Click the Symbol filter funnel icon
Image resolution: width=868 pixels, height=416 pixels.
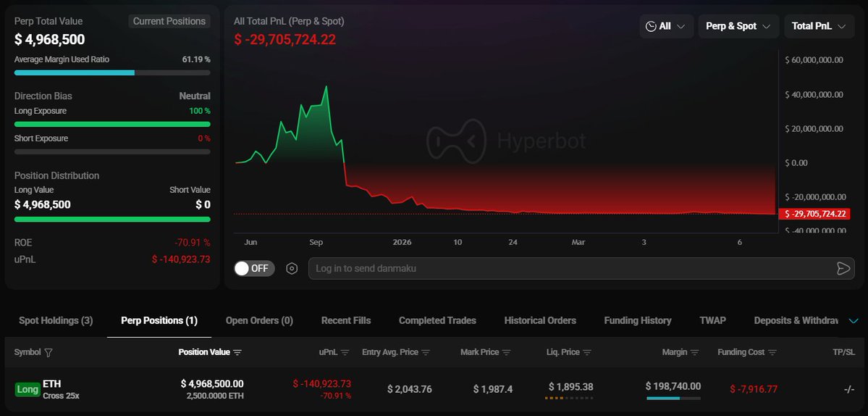49,353
